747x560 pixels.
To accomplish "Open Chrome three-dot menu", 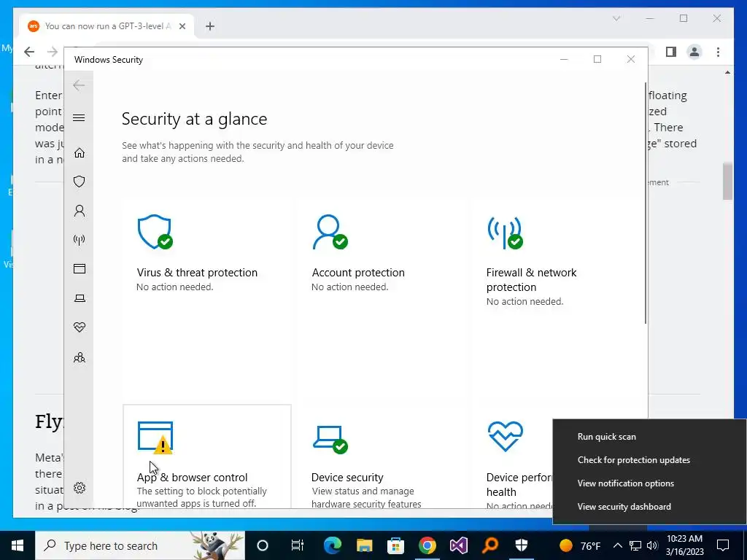I will point(718,52).
